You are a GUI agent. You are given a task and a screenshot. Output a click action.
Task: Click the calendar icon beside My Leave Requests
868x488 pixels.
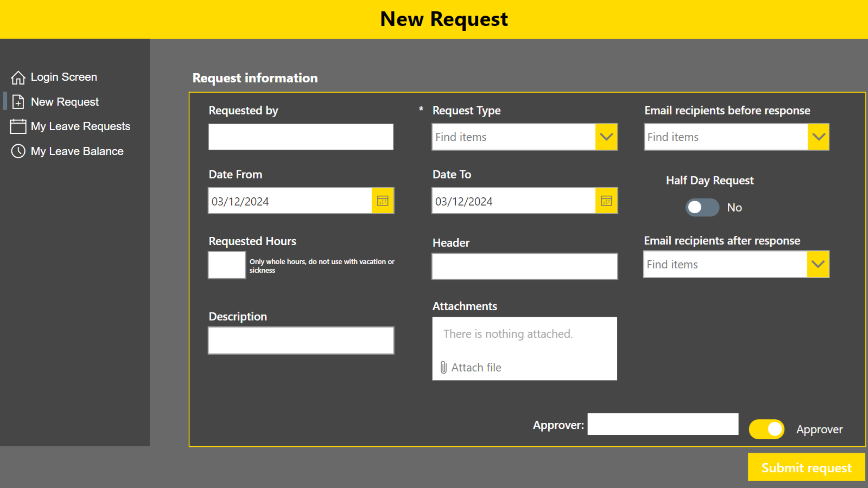coord(18,126)
